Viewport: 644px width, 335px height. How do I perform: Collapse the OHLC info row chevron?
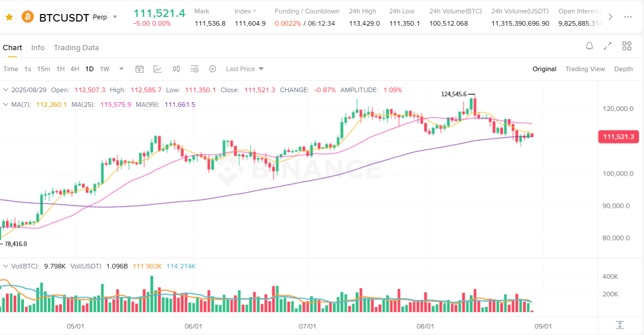pyautogui.click(x=6, y=90)
